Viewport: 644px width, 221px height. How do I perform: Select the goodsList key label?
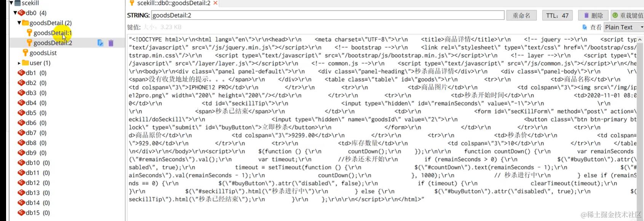[x=43, y=53]
